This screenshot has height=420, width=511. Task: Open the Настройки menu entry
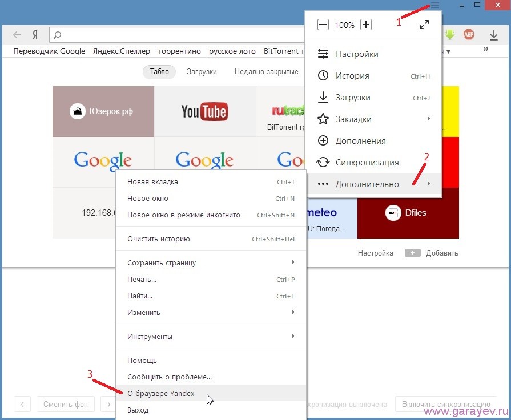point(357,54)
